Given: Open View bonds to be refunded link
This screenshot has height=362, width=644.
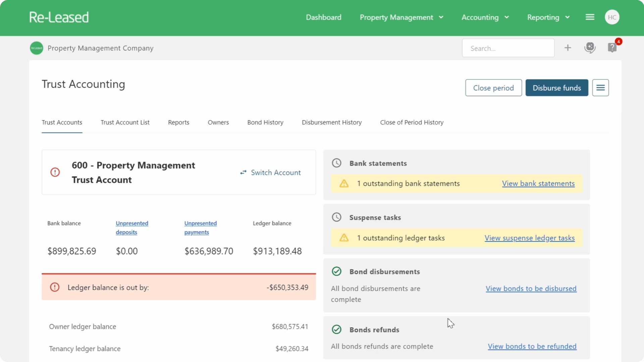Looking at the screenshot, I should 532,346.
